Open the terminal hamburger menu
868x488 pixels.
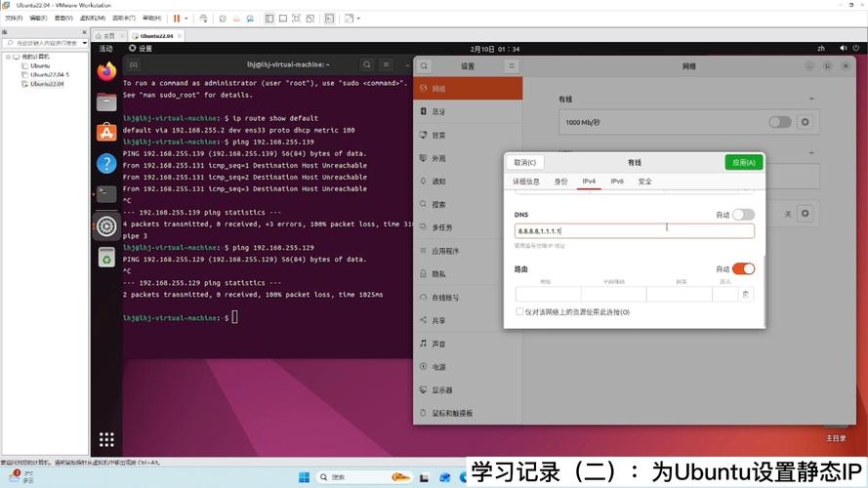[x=387, y=64]
